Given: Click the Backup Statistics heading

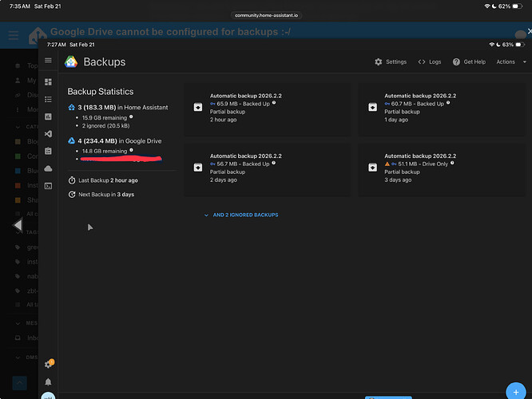Looking at the screenshot, I should [101, 92].
